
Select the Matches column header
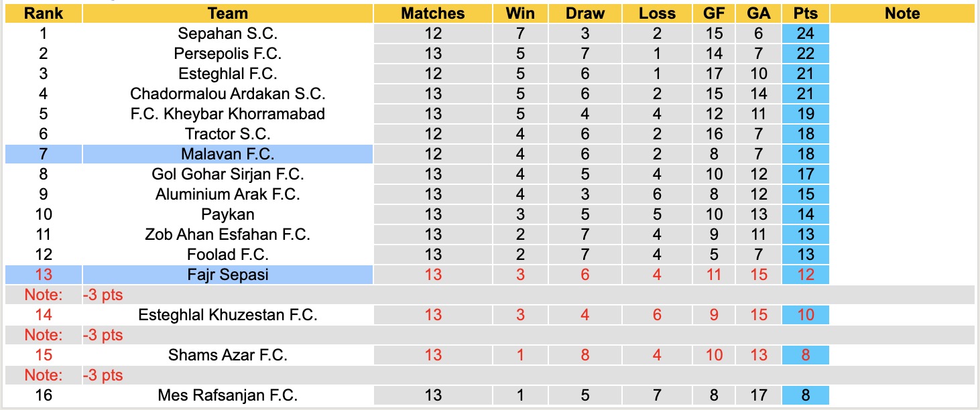click(x=433, y=13)
